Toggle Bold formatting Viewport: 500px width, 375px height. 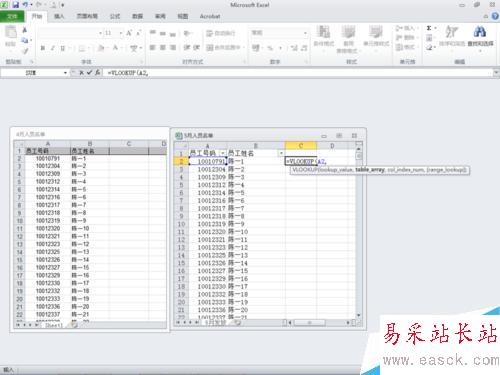(x=43, y=48)
